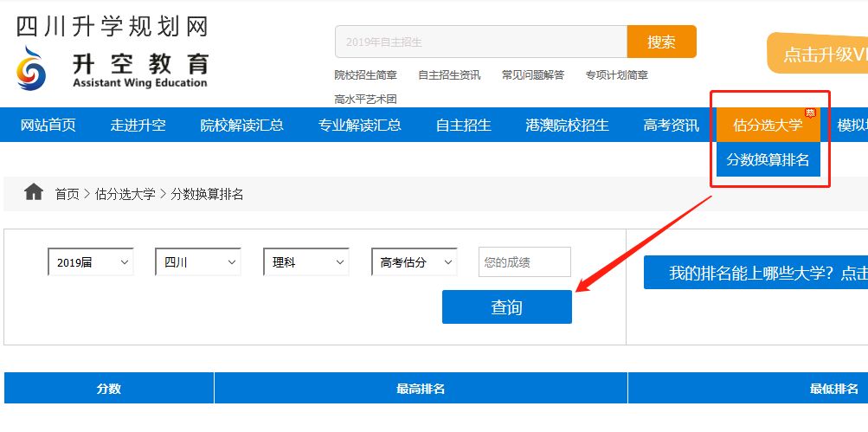The image size is (868, 432).
Task: Open the 2019届 year dropdown
Action: pos(90,262)
